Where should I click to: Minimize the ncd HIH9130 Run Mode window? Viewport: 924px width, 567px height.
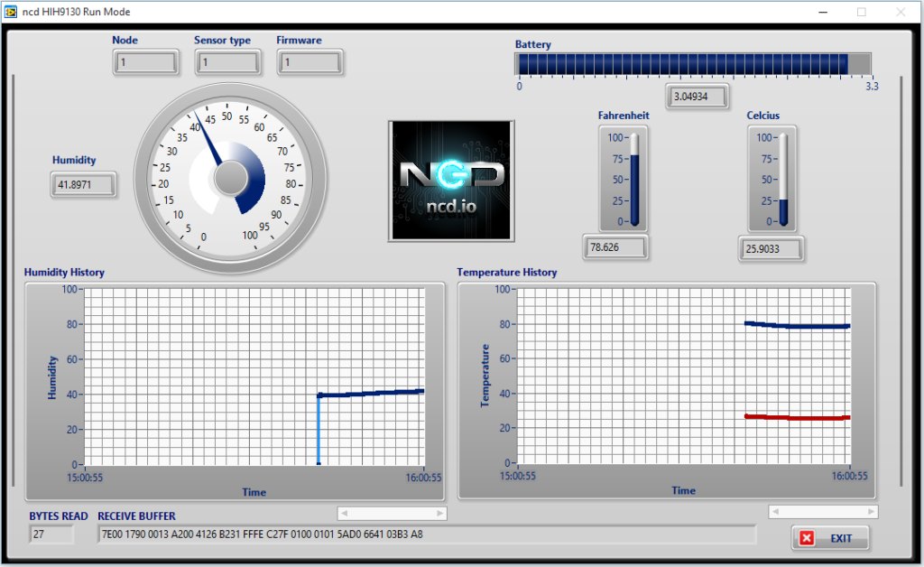point(823,12)
